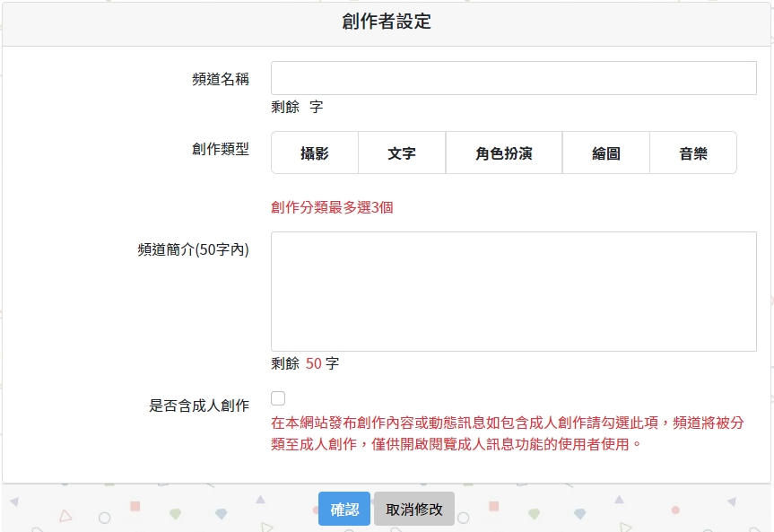Choose 角色扮演 as a creation type
774x532 pixels.
(x=503, y=153)
